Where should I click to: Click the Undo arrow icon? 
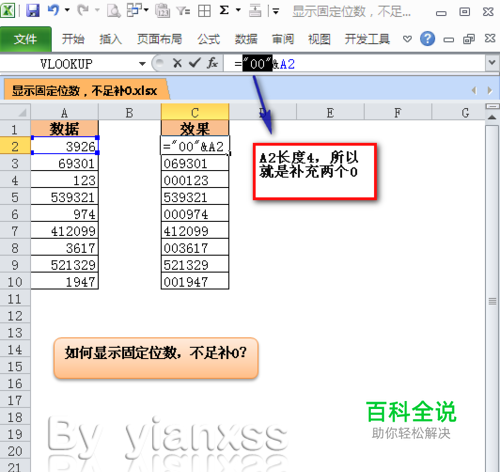(53, 10)
